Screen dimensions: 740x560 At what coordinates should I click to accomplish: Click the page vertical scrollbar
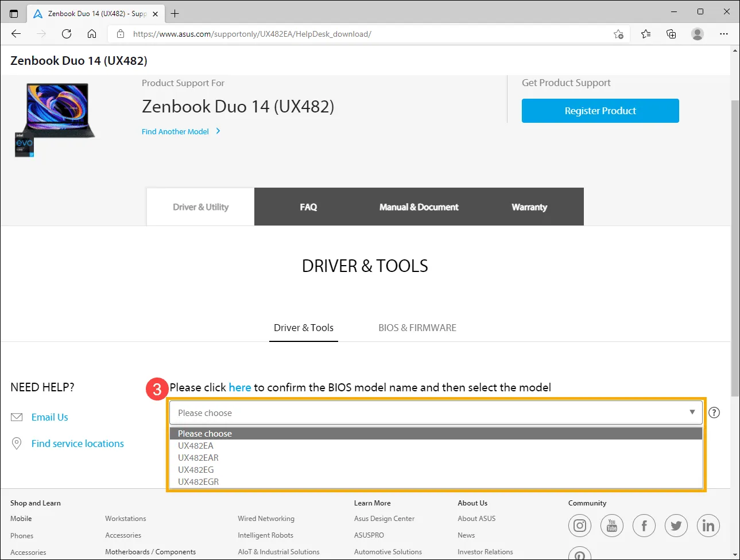click(735, 247)
